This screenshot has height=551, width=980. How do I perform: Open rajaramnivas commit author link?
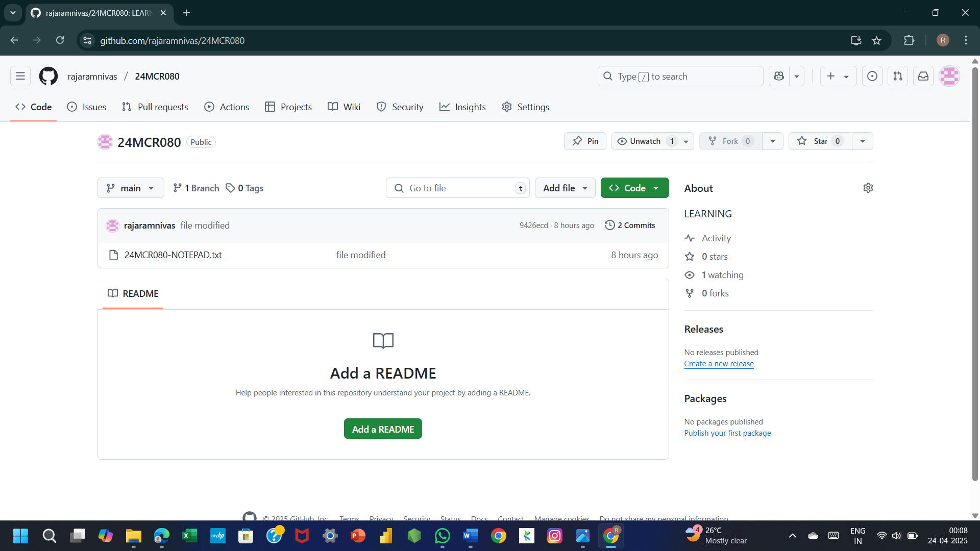click(150, 225)
